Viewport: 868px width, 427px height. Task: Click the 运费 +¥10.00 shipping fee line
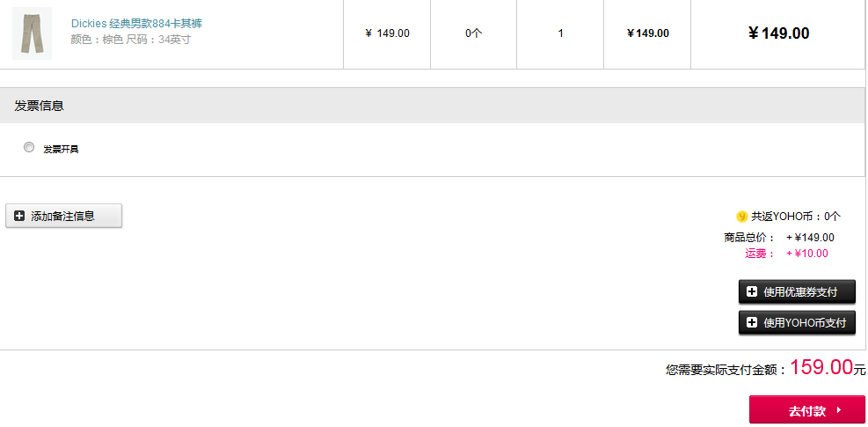(x=786, y=254)
